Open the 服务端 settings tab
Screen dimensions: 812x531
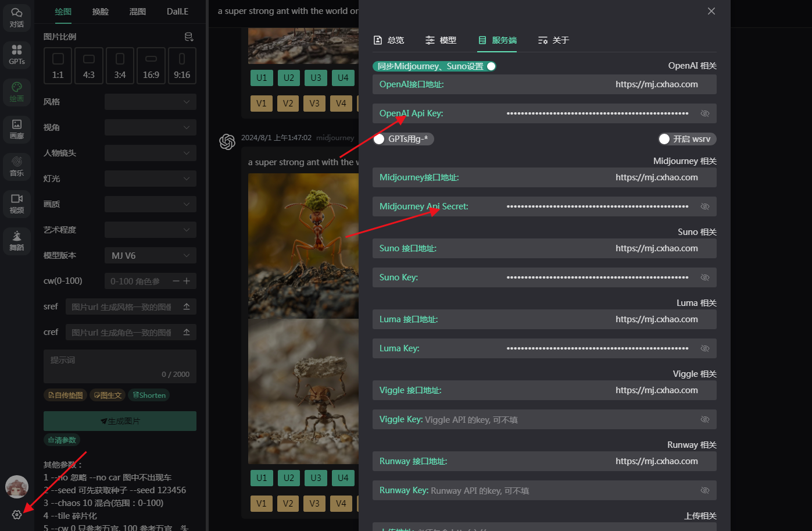pos(497,40)
